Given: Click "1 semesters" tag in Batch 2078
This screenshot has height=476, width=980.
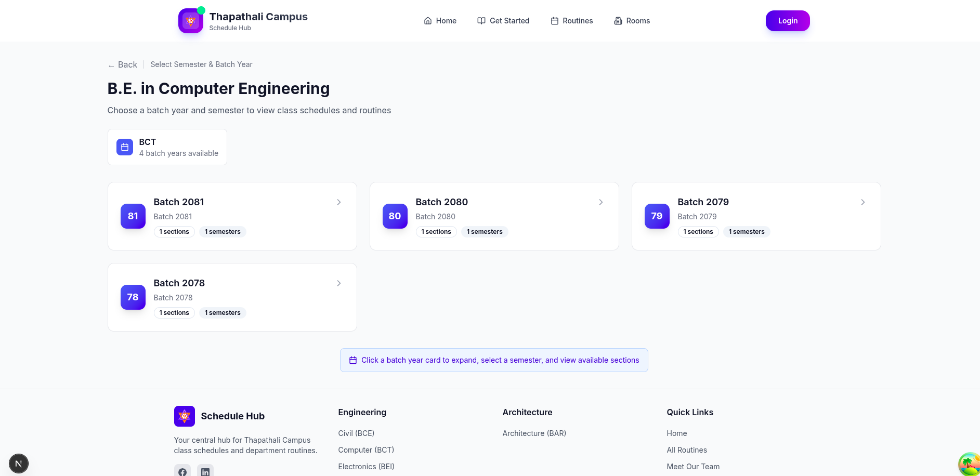Looking at the screenshot, I should (223, 313).
